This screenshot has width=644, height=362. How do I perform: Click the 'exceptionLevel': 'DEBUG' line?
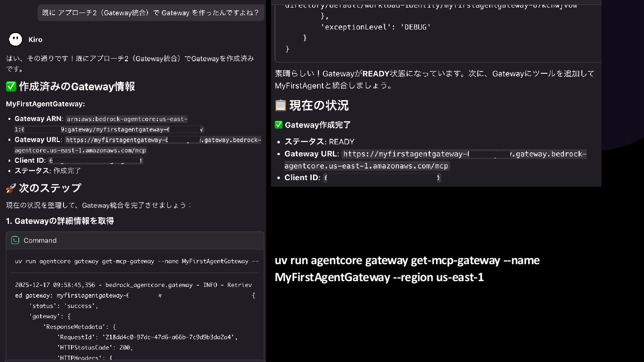(376, 27)
